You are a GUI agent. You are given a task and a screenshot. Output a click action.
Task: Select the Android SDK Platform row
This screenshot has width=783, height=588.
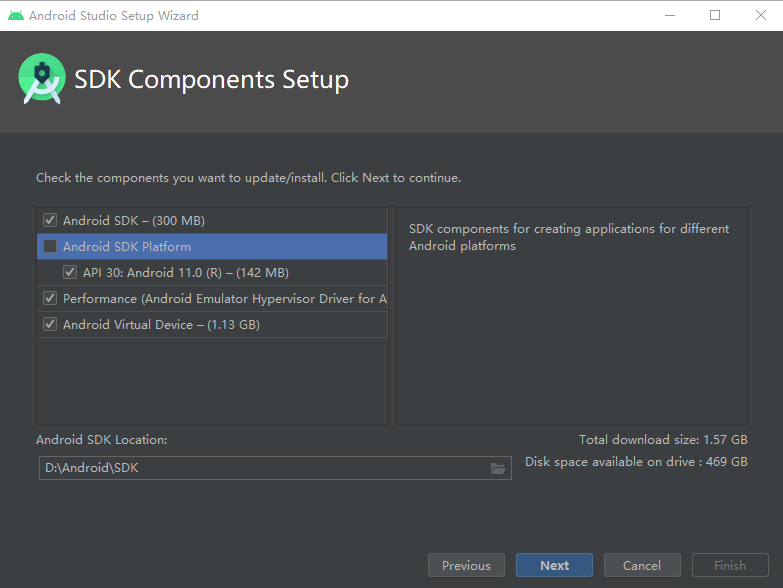[x=212, y=247]
